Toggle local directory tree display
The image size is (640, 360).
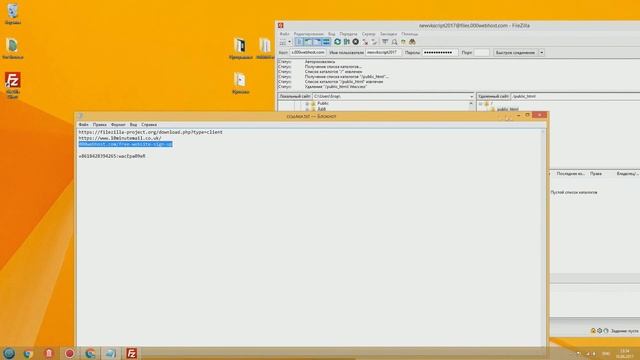click(308, 42)
